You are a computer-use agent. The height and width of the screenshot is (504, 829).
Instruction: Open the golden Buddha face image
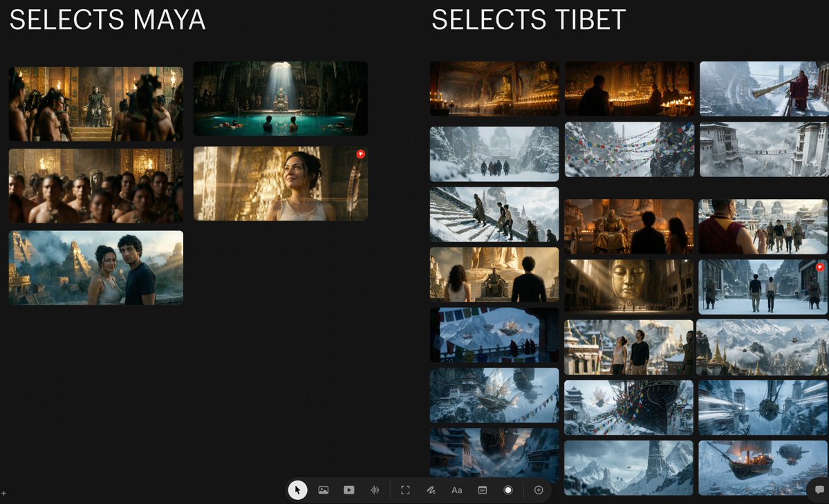tap(628, 285)
